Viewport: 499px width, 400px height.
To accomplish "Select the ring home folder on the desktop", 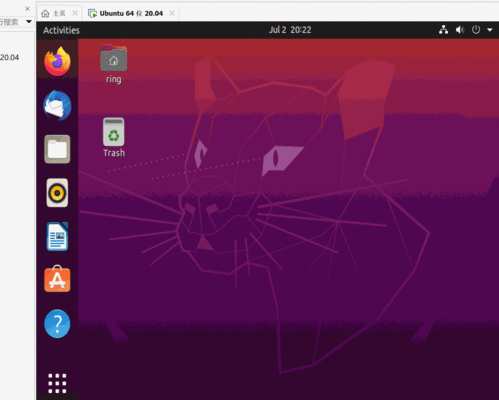I will pos(114,64).
